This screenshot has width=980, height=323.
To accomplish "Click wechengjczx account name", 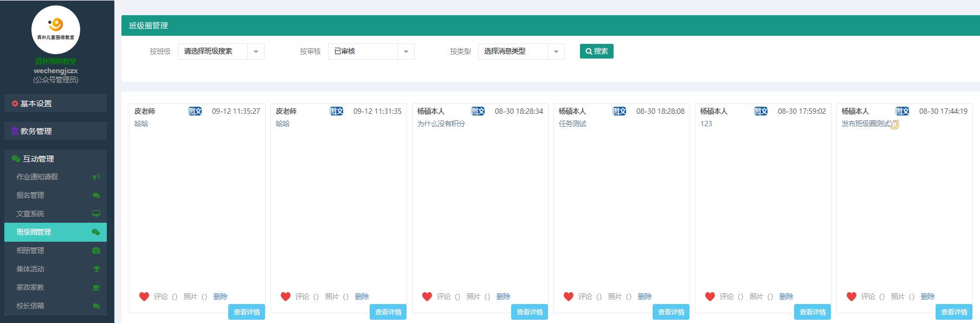I will (56, 70).
